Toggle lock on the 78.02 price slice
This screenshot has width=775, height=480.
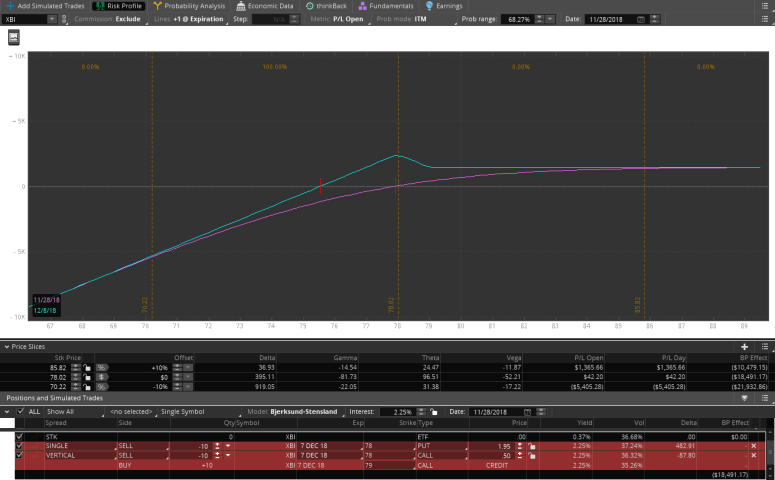click(x=87, y=377)
